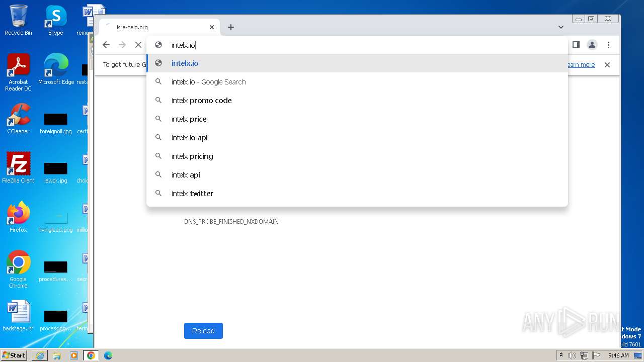The height and width of the screenshot is (362, 644).
Task: Click the Reload button
Action: point(203,331)
